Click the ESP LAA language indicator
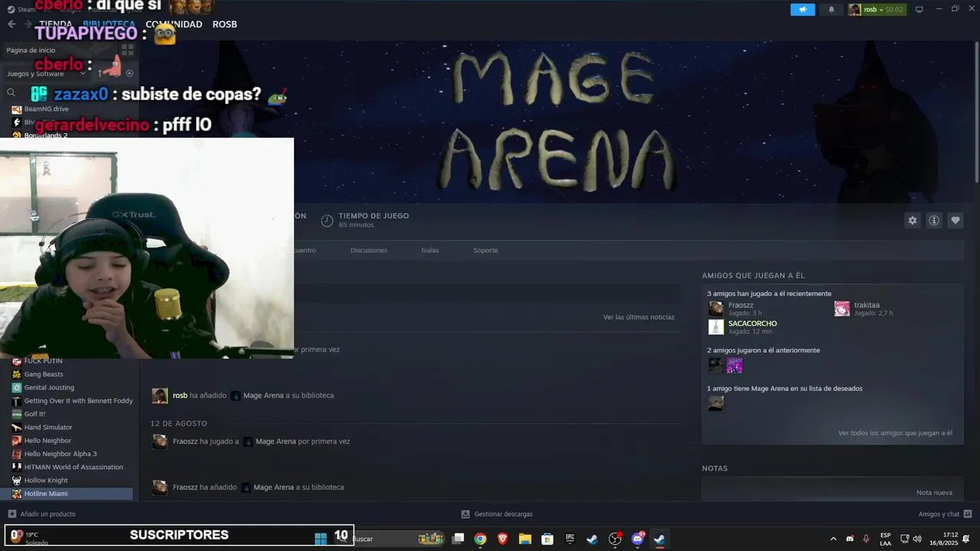 885,539
